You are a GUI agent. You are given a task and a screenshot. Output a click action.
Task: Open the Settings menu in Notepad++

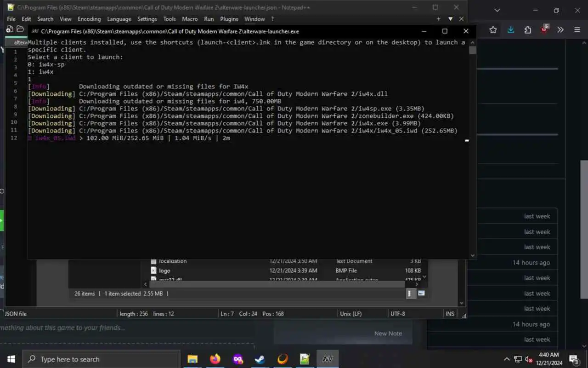(x=147, y=19)
